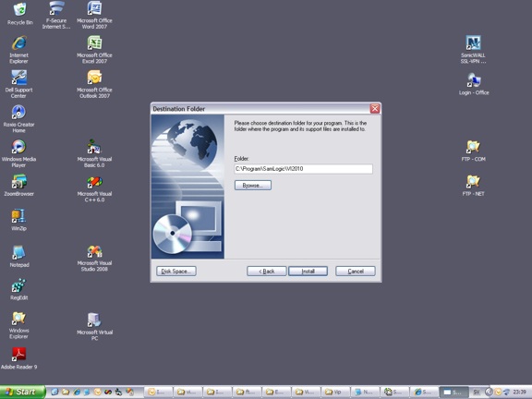Open the Recycle Bin desktop icon
The image size is (532, 399).
(x=19, y=14)
